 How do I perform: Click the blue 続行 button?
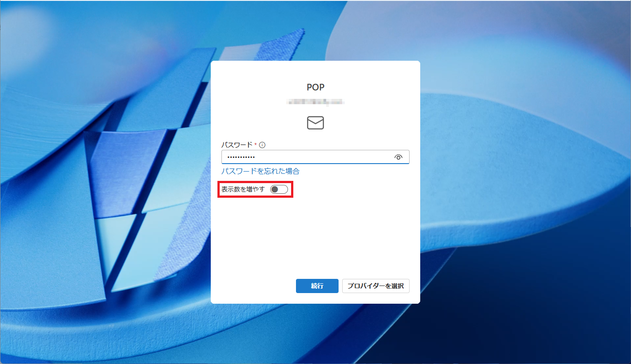317,286
